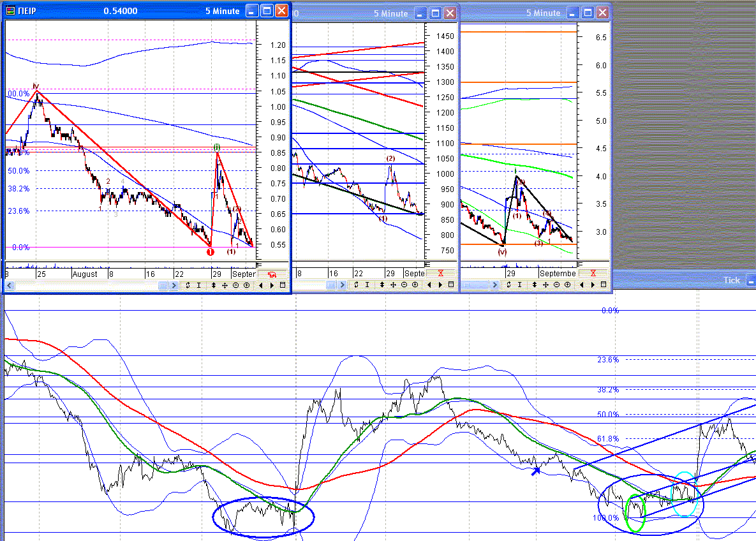Open list menu icon in right chart window
The image size is (756, 541).
tap(603, 285)
